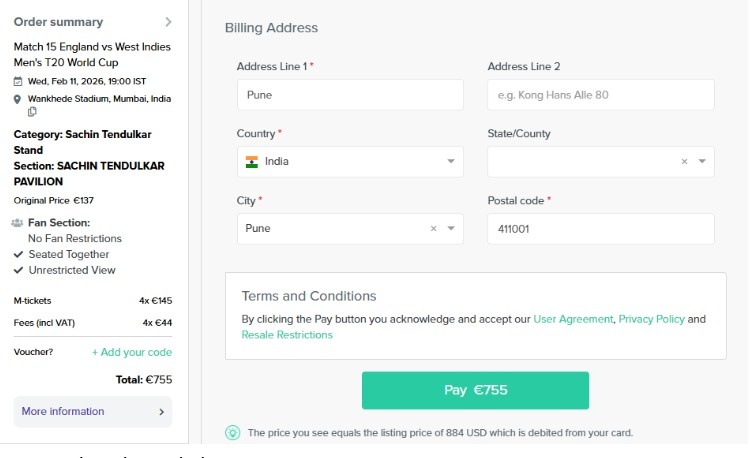Screen dimensions: 751x458
Task: Focus the Postal code field
Action: [601, 229]
